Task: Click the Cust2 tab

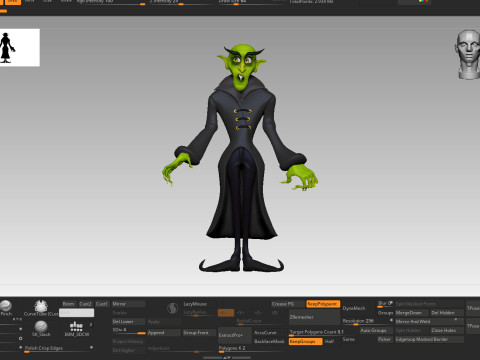Action: 85,304
